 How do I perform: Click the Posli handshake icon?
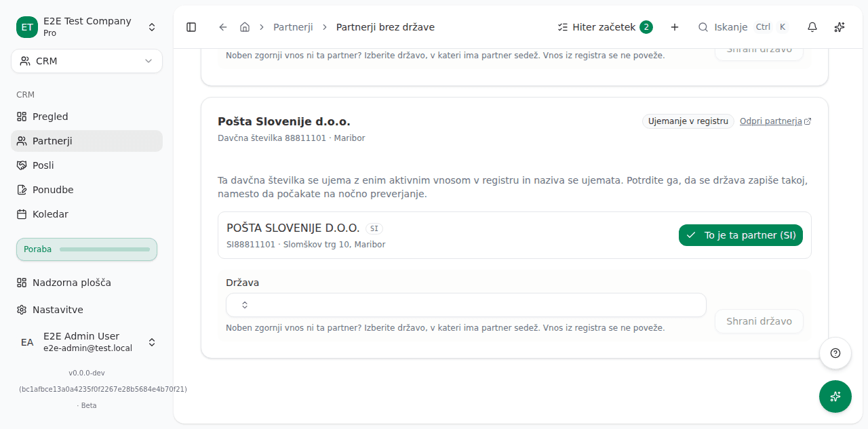click(x=22, y=165)
